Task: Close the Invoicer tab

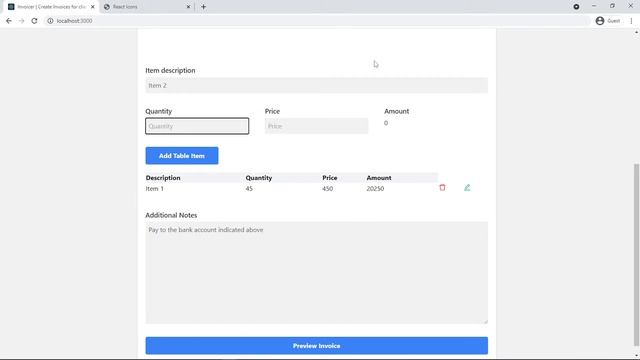Action: (93, 7)
